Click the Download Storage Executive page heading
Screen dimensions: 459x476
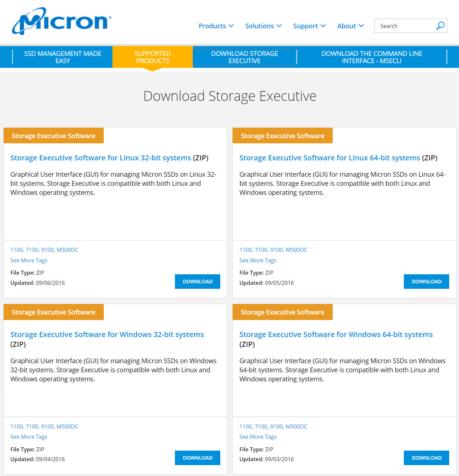[x=230, y=96]
